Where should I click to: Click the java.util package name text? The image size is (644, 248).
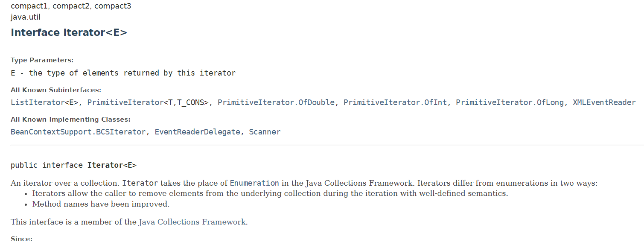click(26, 17)
